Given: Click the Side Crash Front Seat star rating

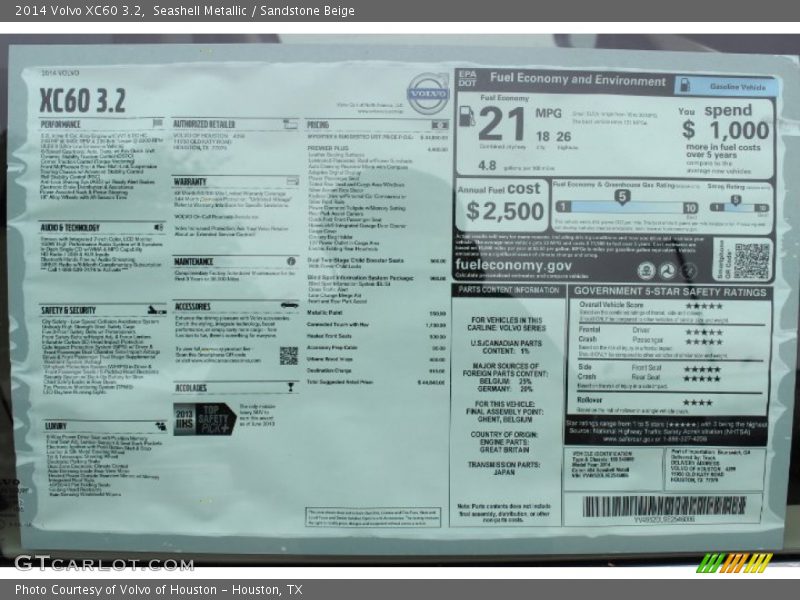Looking at the screenshot, I should 702,369.
